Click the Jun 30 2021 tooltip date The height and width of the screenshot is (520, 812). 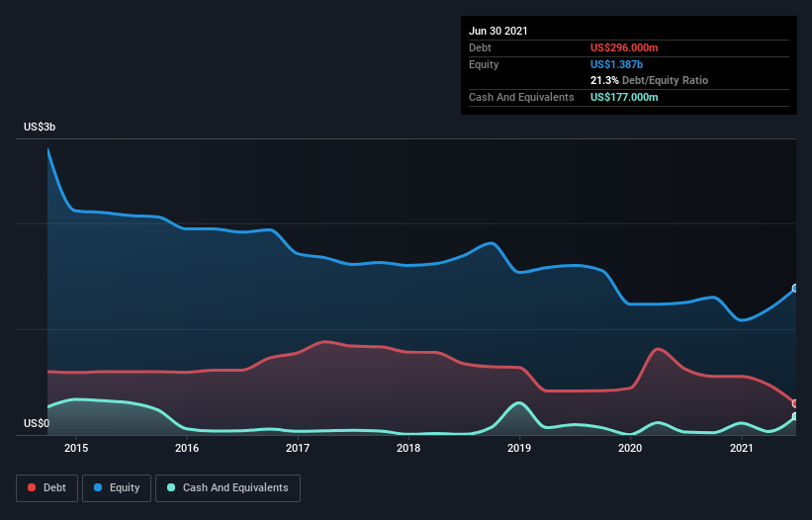[x=498, y=31]
